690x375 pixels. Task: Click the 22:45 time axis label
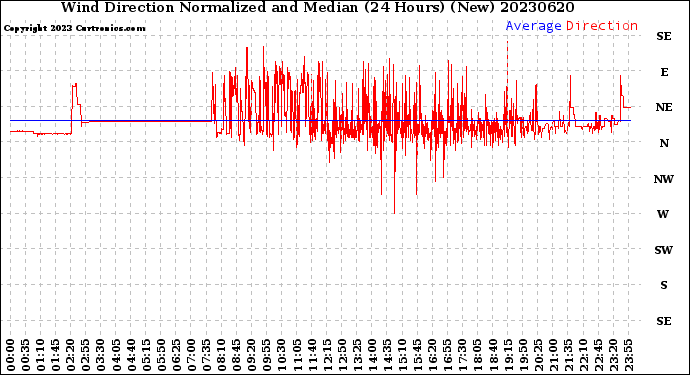tap(598, 355)
